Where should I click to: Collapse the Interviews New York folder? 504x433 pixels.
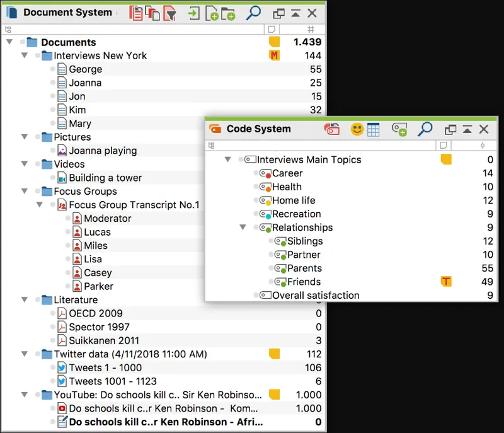click(x=25, y=55)
